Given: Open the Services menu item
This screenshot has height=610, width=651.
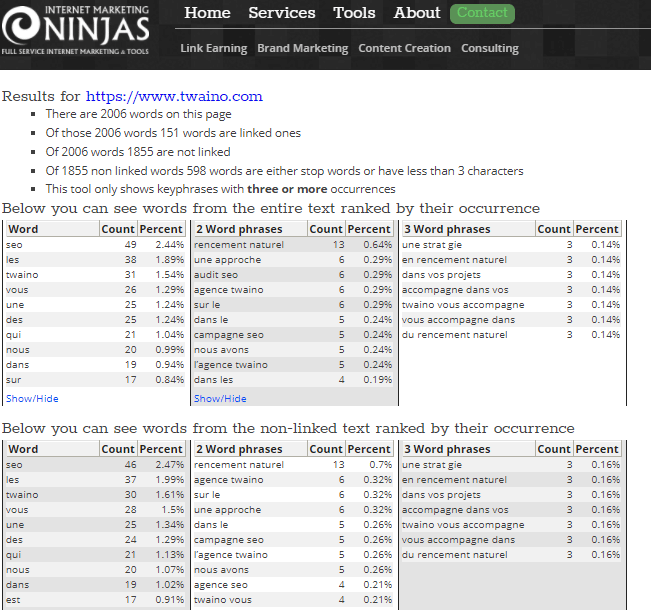Looking at the screenshot, I should tap(282, 13).
